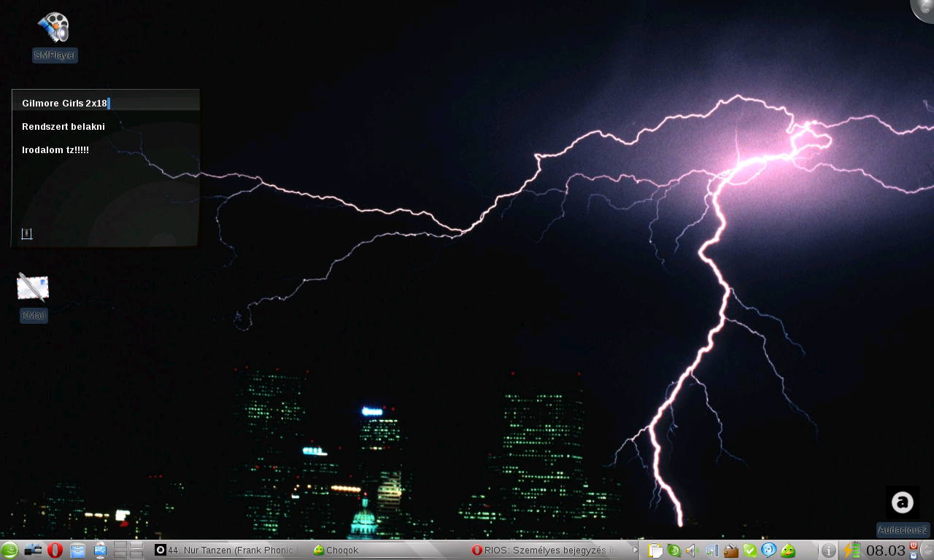Click the show desktop icon in the panel

33,551
